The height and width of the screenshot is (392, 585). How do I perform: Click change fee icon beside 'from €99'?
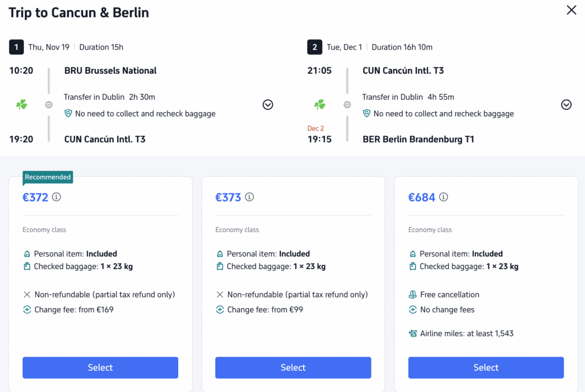coord(220,309)
